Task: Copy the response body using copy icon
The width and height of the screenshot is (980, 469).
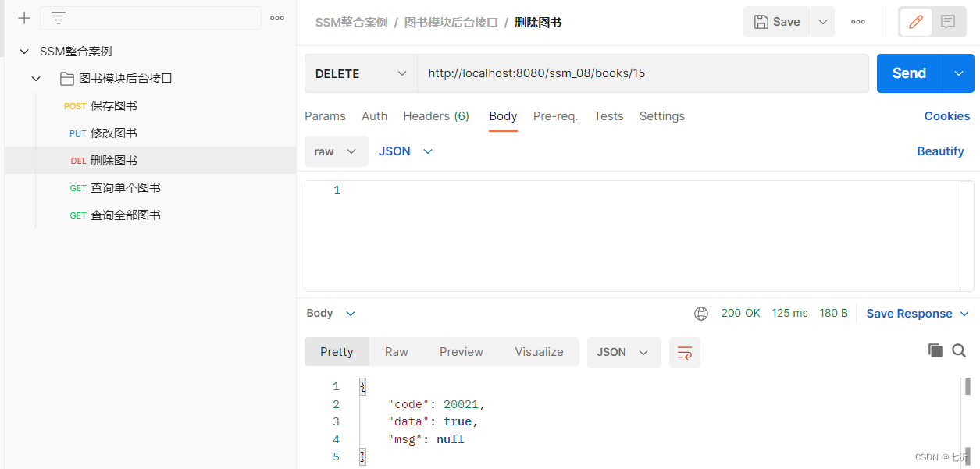Action: [935, 350]
